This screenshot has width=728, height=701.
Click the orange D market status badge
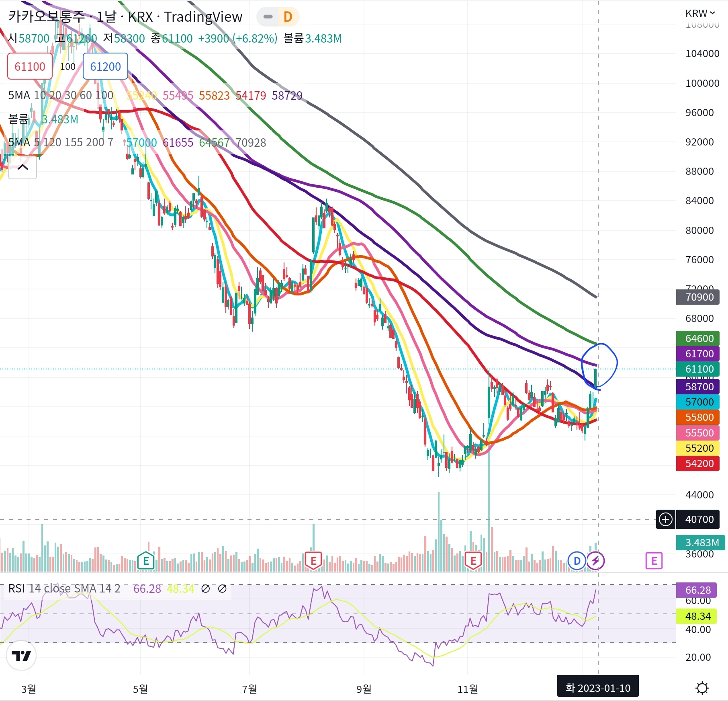[x=288, y=17]
